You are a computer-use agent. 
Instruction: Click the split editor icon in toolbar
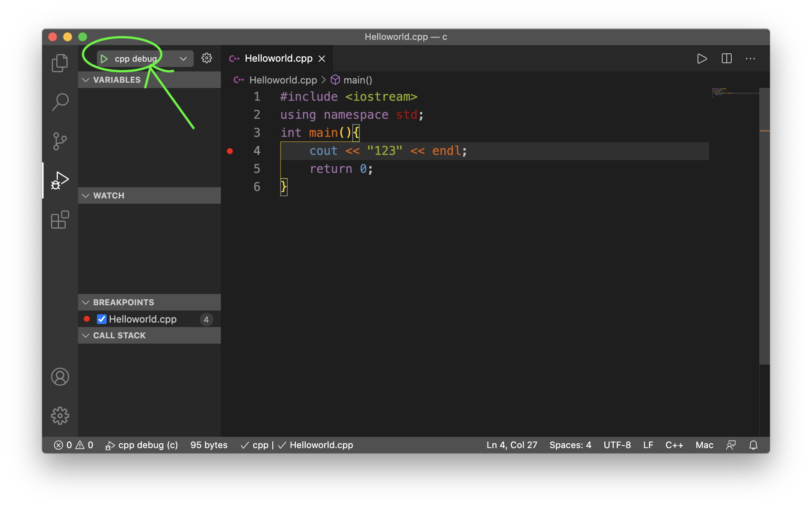click(x=726, y=59)
